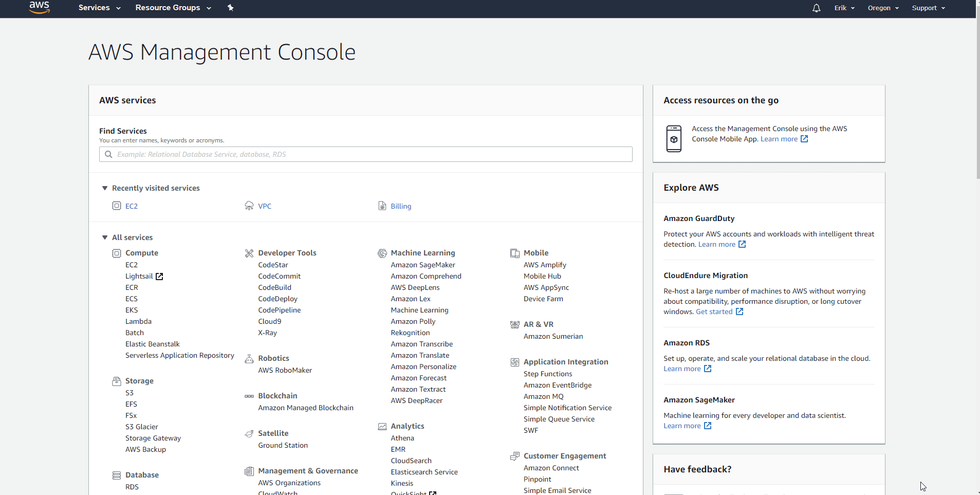Click external link icon next to Get started
This screenshot has height=495, width=980.
pyautogui.click(x=739, y=311)
